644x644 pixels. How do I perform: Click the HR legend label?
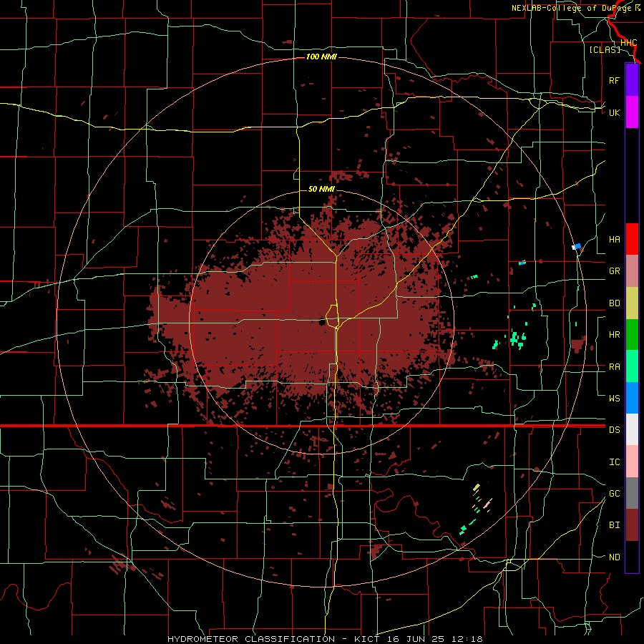[614, 335]
